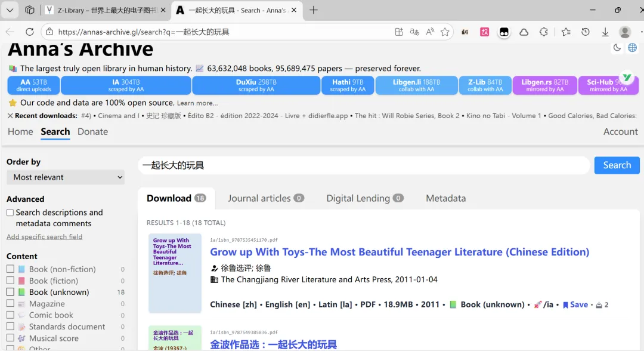Viewport: 644px width, 351px height.
Task: Switch to Journal articles tab
Action: [266, 199]
